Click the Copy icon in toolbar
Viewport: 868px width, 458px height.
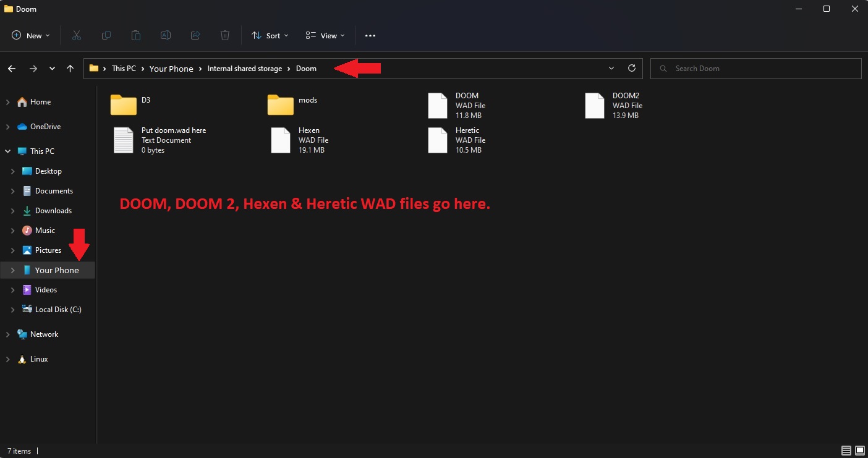tap(106, 36)
